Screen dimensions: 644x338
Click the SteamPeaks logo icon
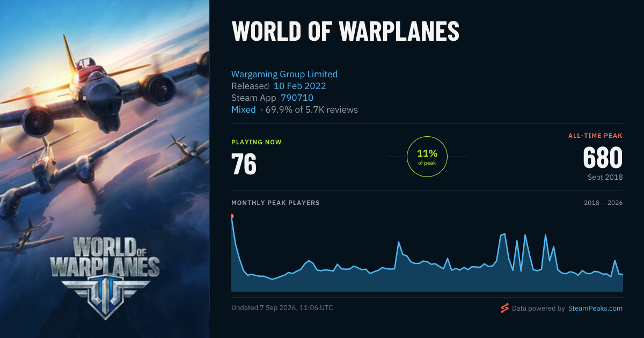point(504,308)
